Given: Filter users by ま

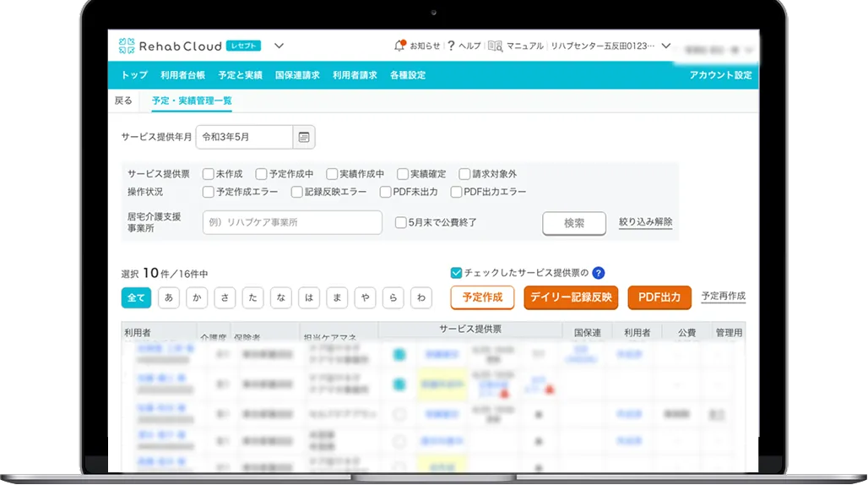Looking at the screenshot, I should point(337,298).
